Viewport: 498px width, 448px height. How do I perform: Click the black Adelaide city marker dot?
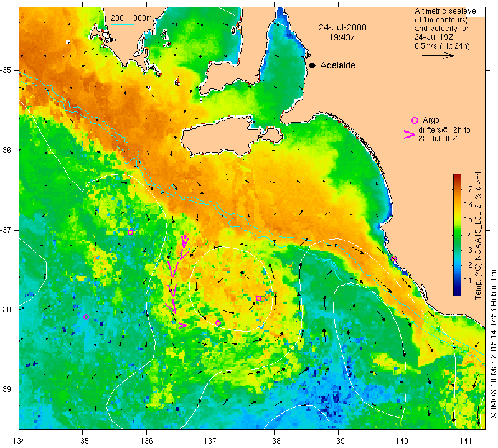coord(312,65)
